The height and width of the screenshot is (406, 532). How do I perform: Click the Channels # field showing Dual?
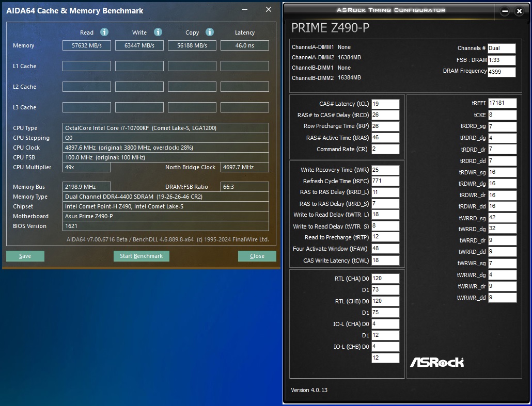(x=502, y=48)
